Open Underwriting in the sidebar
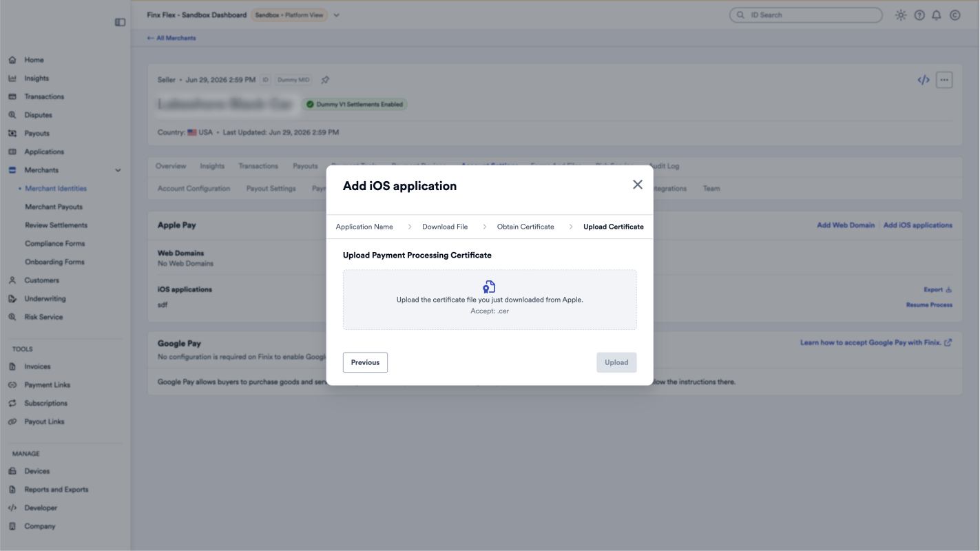980x551 pixels. click(45, 299)
